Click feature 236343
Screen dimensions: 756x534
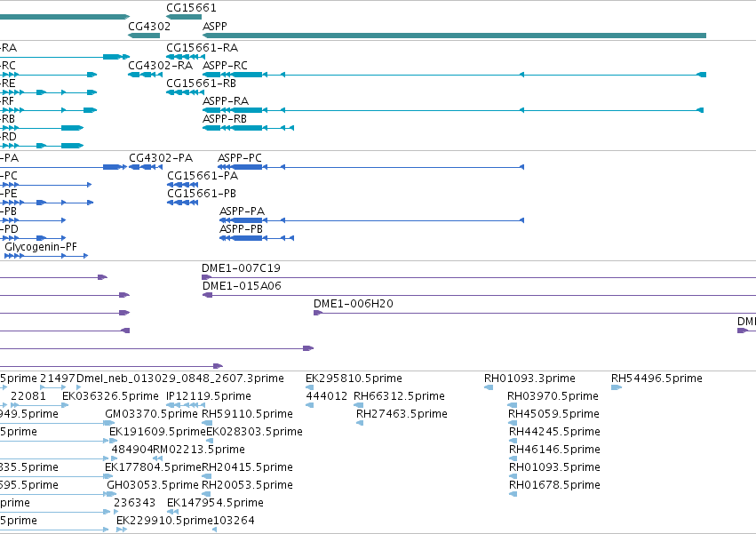tap(134, 503)
